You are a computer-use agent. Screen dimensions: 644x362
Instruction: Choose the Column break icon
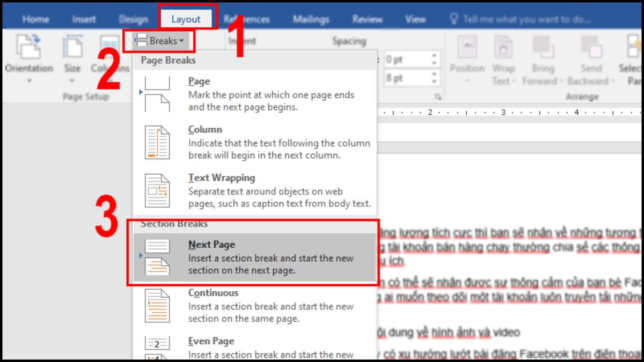[x=157, y=142]
